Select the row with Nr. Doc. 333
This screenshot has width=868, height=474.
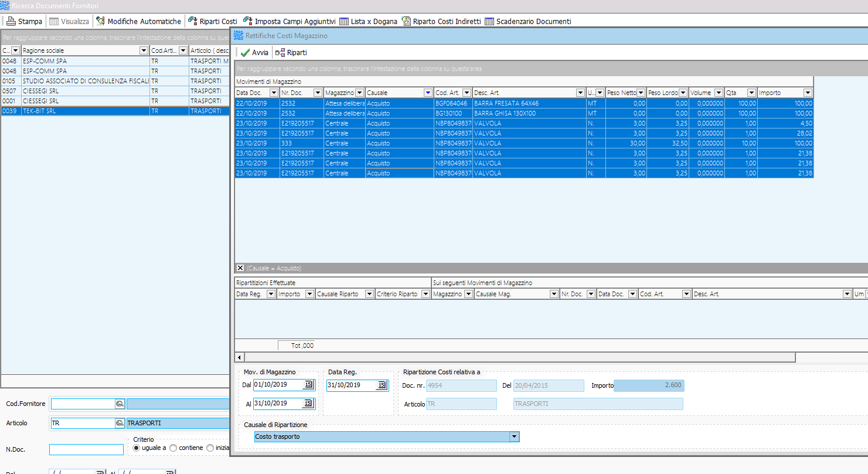tap(524, 143)
